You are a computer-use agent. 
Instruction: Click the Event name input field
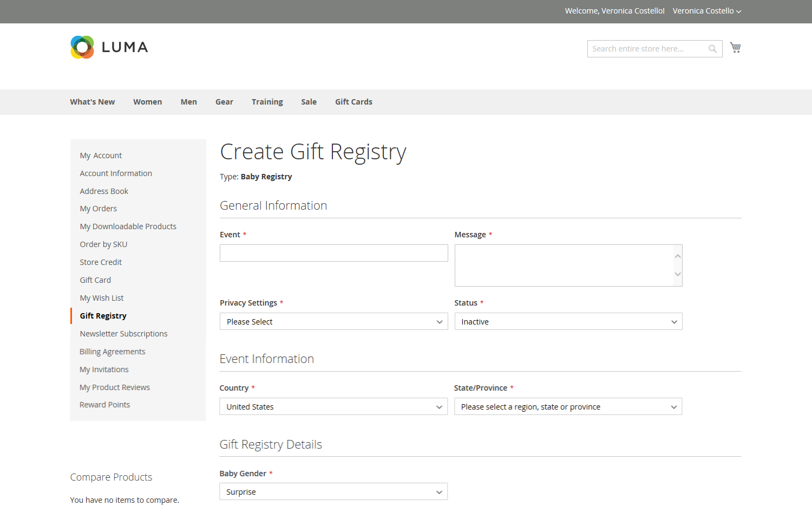[x=333, y=253]
